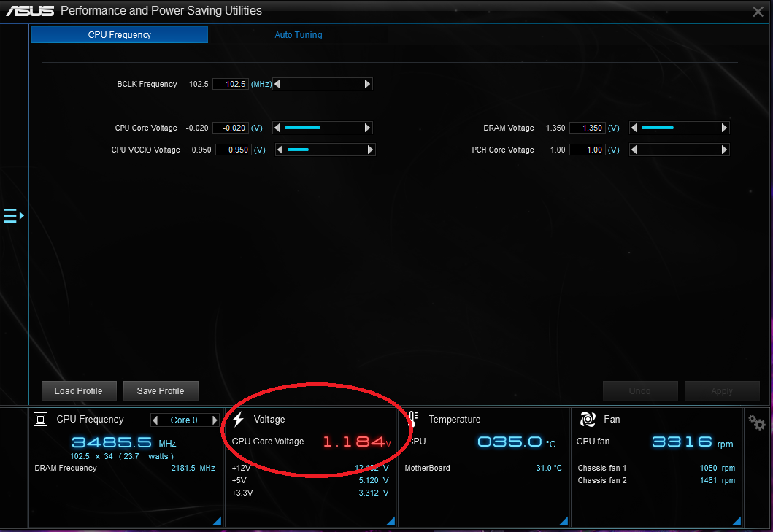Viewport: 773px width, 532px height.
Task: Click the Temperature thermometer icon
Action: (x=412, y=419)
